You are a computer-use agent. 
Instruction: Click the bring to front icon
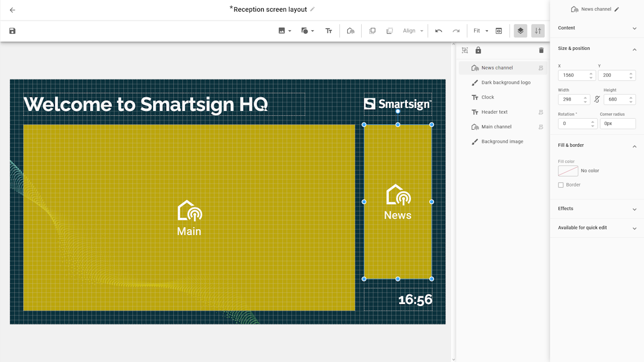tap(372, 31)
